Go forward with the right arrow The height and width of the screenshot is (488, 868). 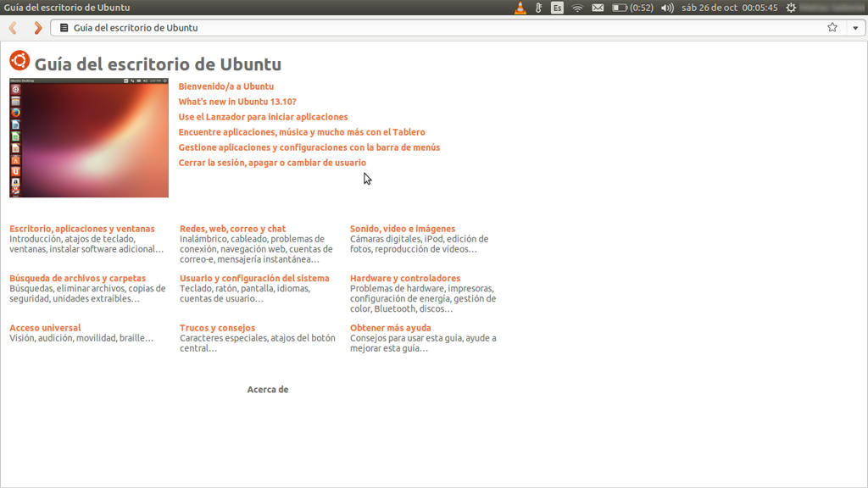click(37, 28)
